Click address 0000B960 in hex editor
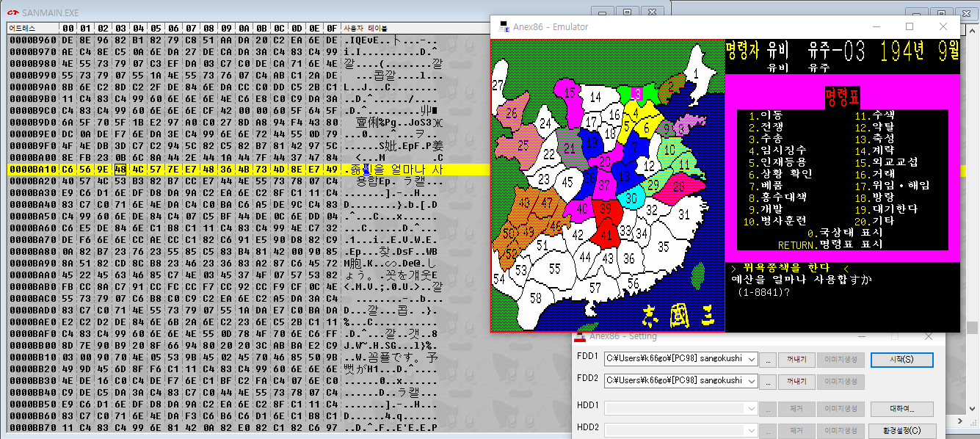Image resolution: width=980 pixels, height=439 pixels. tap(32, 40)
